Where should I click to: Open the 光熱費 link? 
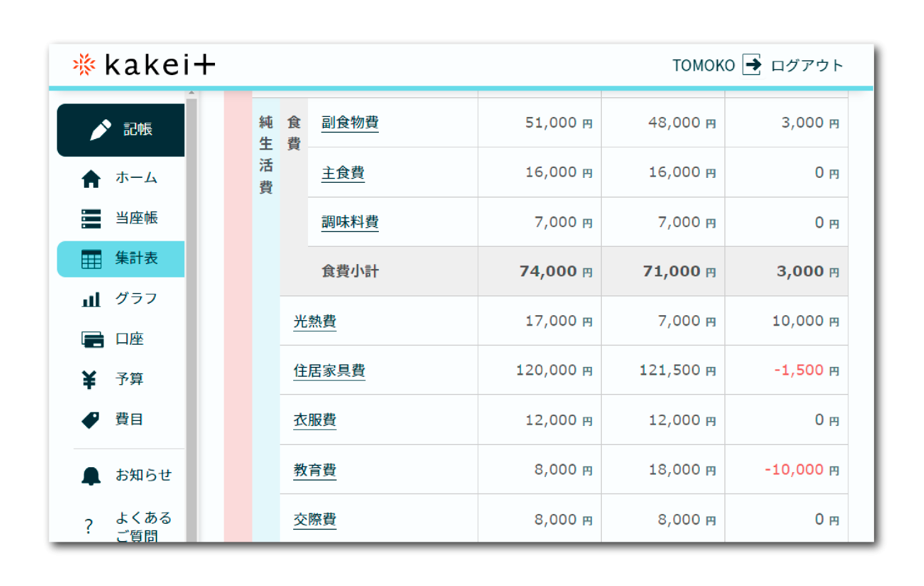tap(315, 321)
